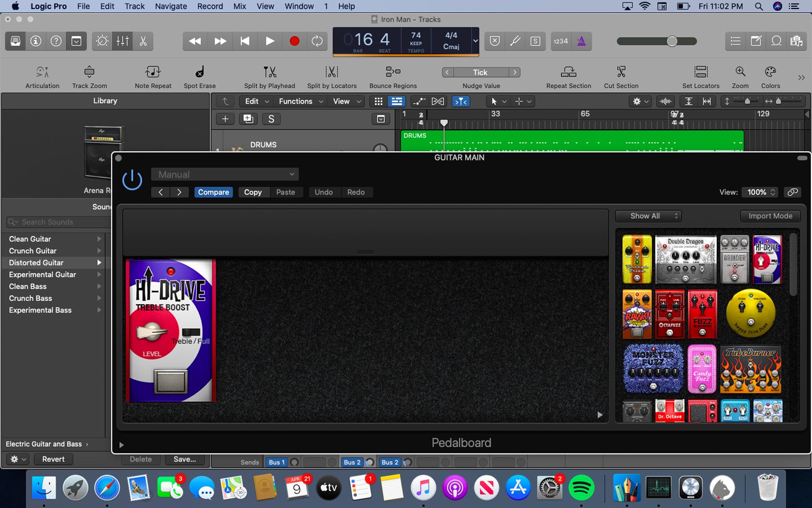
Task: Open the Mixer faders button
Action: [123, 41]
